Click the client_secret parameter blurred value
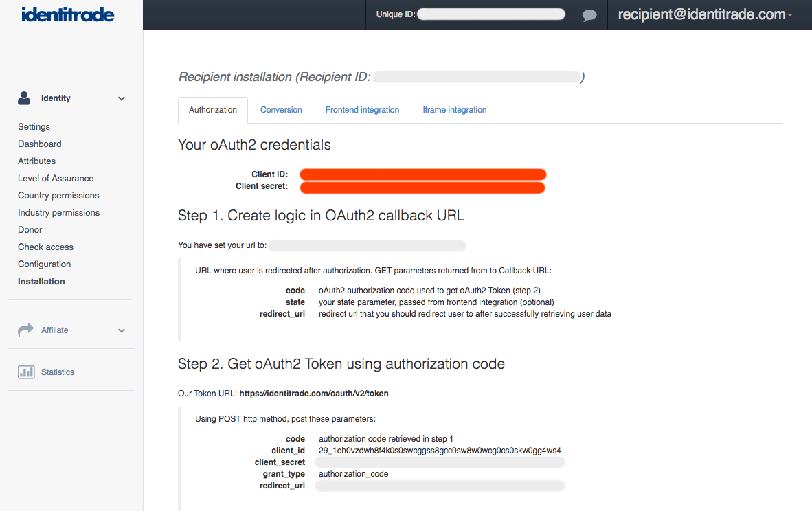This screenshot has width=812, height=511. point(440,462)
